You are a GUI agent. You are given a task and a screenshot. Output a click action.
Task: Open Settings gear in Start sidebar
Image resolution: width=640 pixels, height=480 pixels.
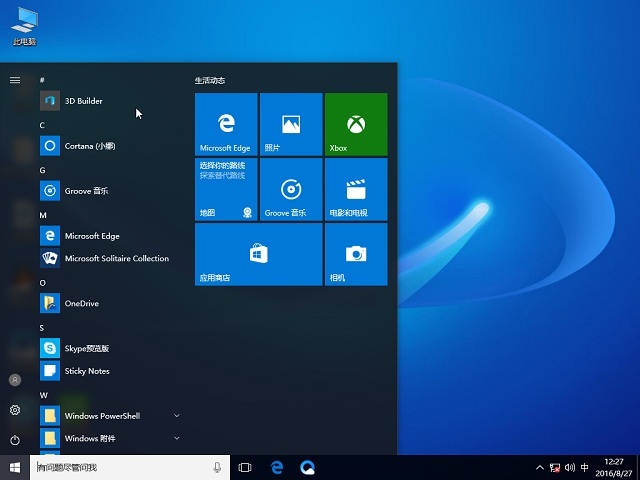click(15, 410)
